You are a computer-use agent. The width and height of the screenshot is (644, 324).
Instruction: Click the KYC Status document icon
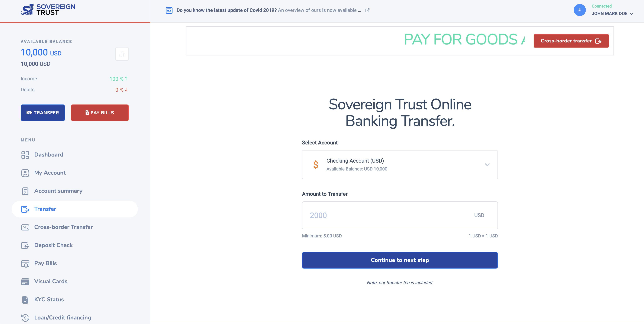tap(25, 299)
